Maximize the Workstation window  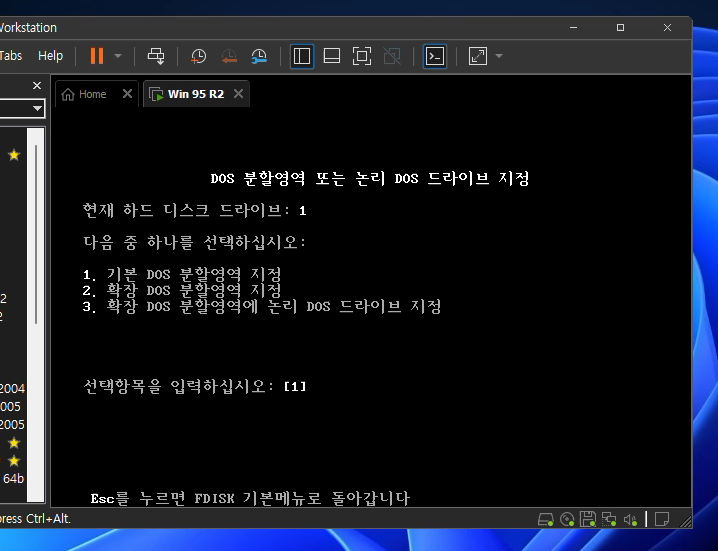point(620,27)
